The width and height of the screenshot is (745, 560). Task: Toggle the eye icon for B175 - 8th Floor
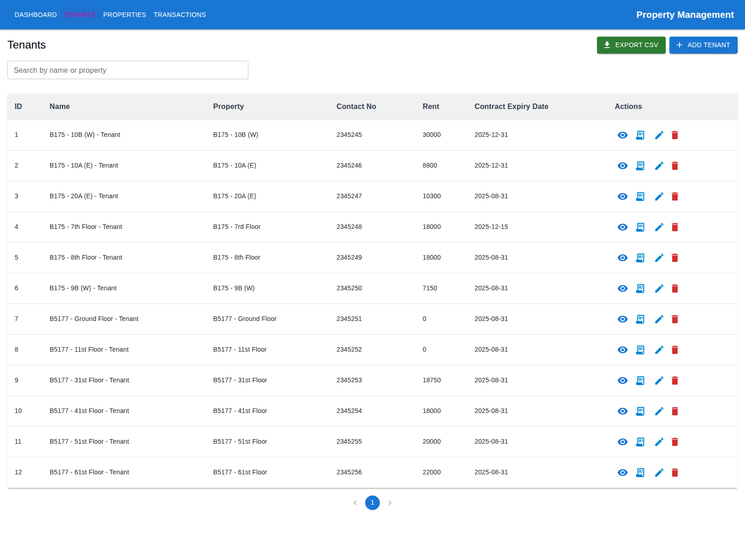tap(622, 257)
